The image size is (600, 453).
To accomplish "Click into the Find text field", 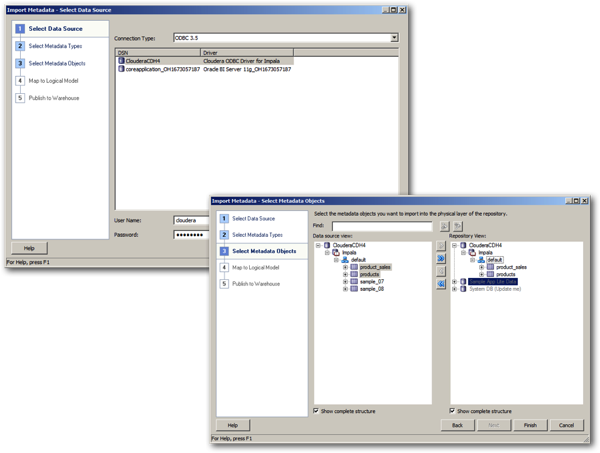I will (x=382, y=226).
